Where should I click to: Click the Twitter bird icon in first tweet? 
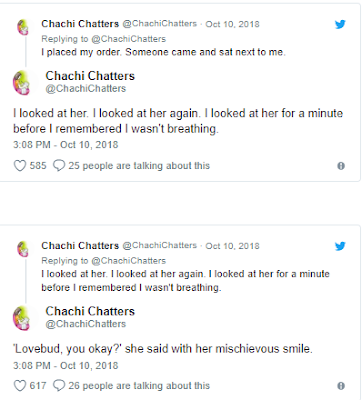point(340,24)
